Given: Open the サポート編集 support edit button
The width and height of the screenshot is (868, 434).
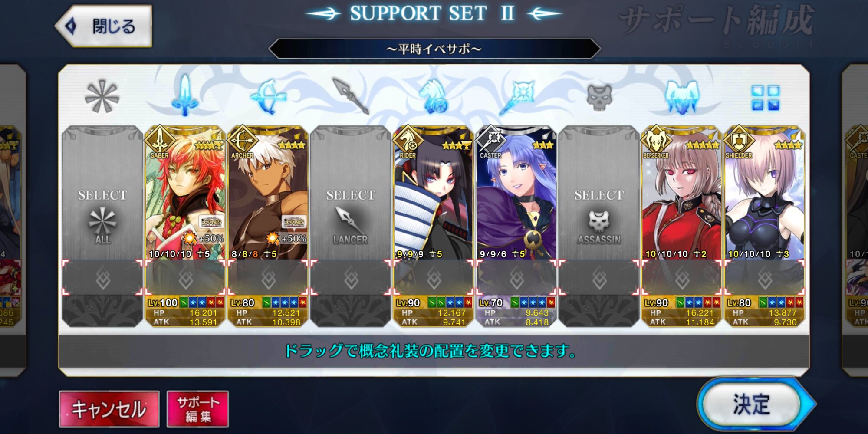Looking at the screenshot, I should pyautogui.click(x=197, y=409).
